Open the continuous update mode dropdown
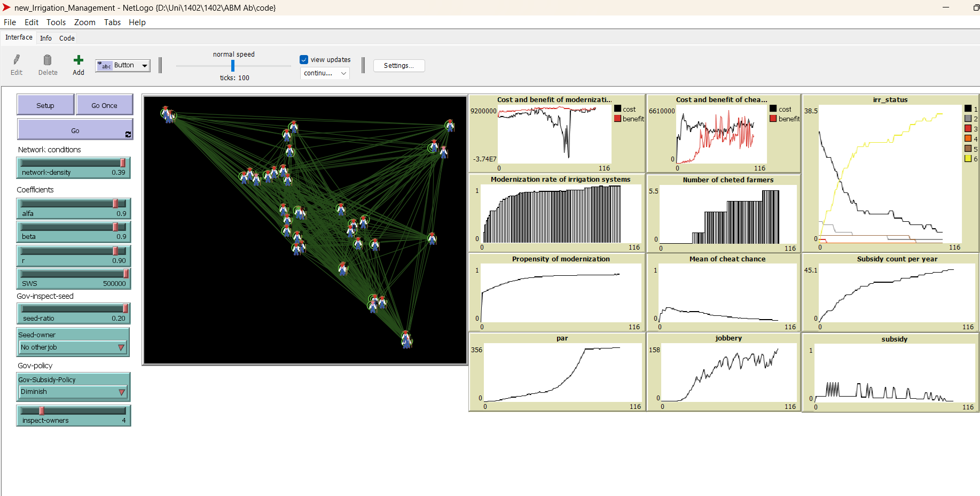This screenshot has height=496, width=980. (325, 73)
